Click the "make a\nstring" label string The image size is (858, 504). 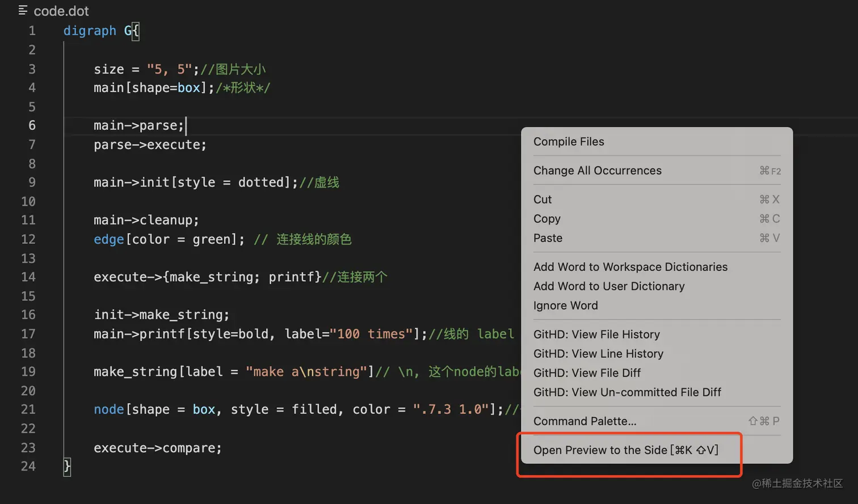tap(306, 372)
